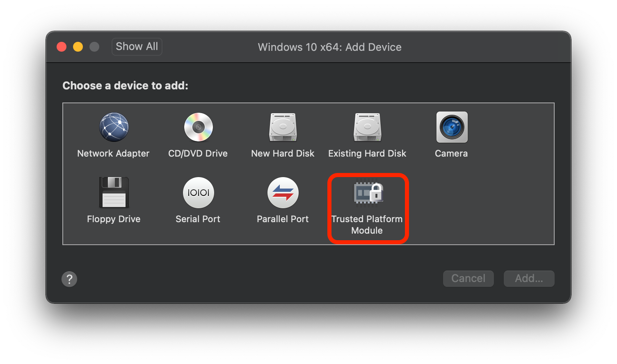Click the CD/DVD Drive label
This screenshot has height=364, width=617.
(198, 153)
